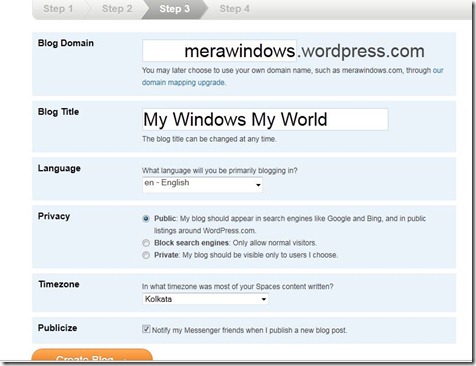Screen dimensions: 476x366
Task: Click 'The blog title can be changed' hint
Action: click(209, 139)
